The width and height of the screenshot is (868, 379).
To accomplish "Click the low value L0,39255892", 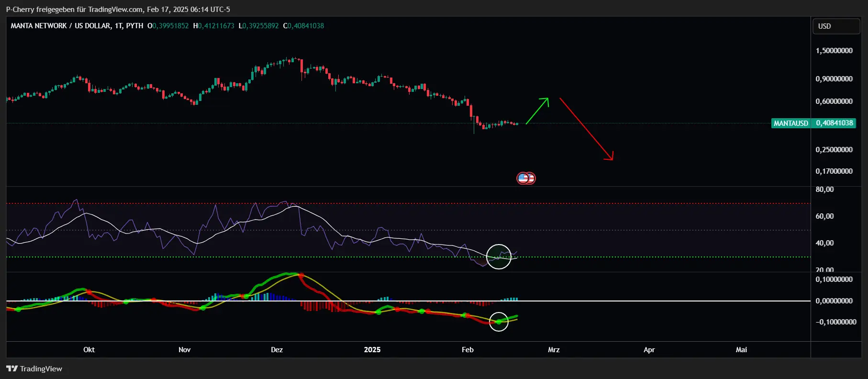I will (x=258, y=26).
